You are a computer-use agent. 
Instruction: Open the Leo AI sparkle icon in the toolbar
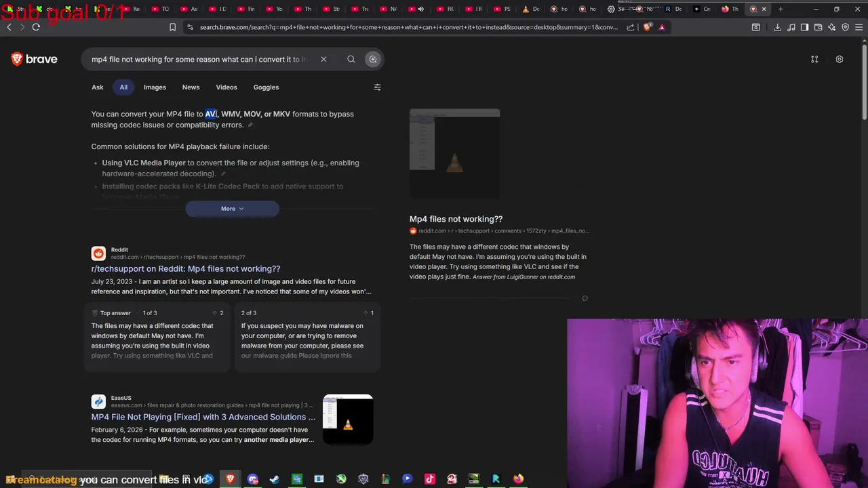[x=831, y=27]
